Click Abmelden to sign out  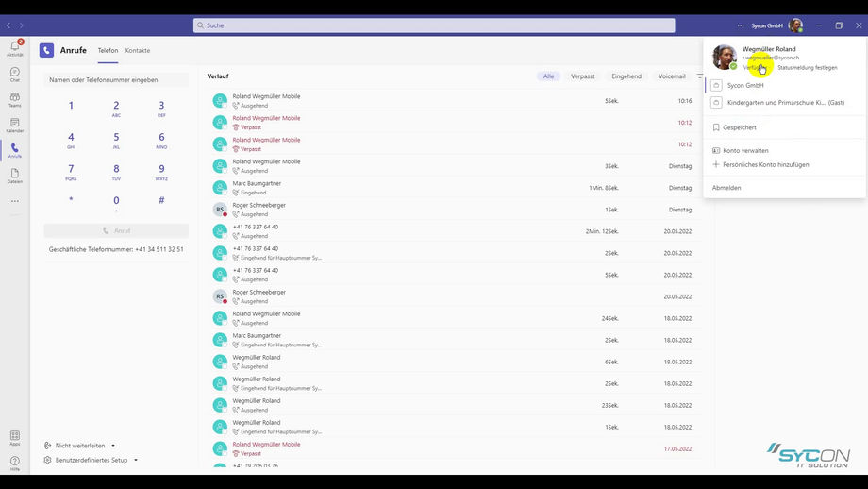pos(726,188)
